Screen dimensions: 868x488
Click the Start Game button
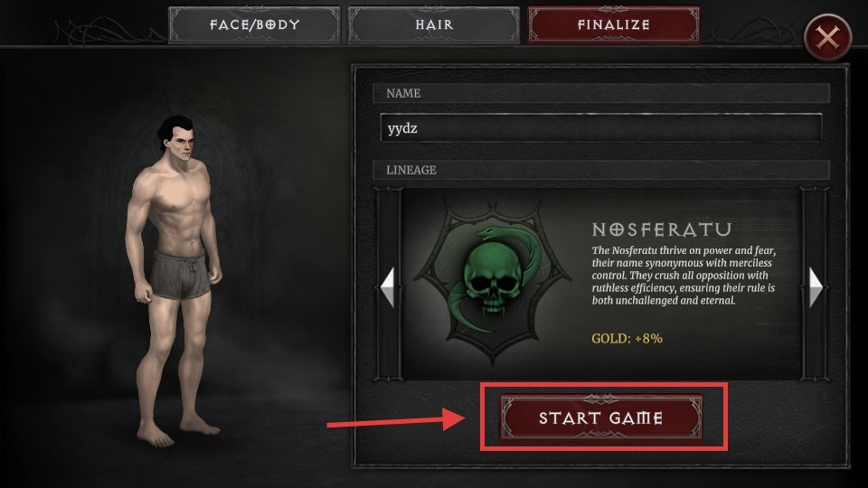[x=601, y=418]
